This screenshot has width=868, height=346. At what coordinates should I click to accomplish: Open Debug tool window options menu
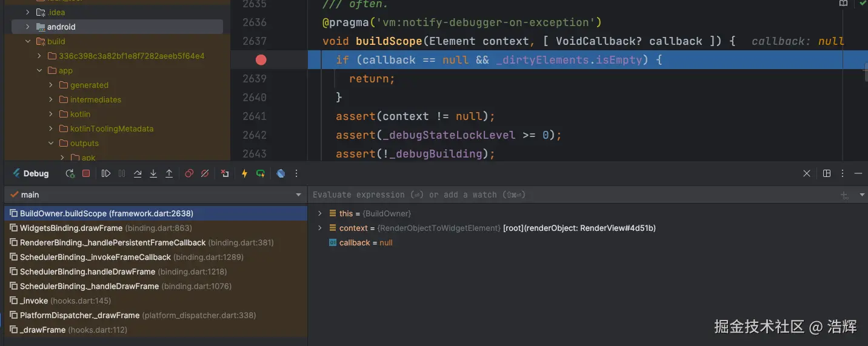(x=843, y=173)
